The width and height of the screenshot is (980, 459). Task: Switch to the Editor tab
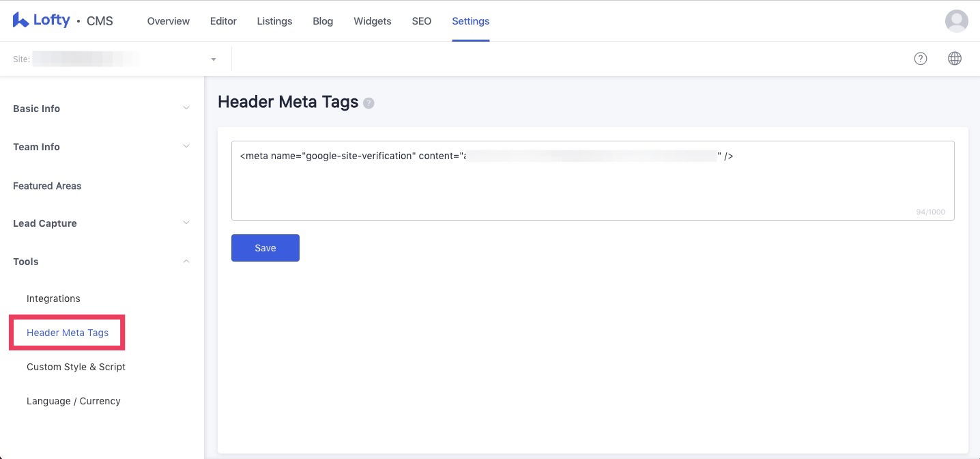point(223,21)
